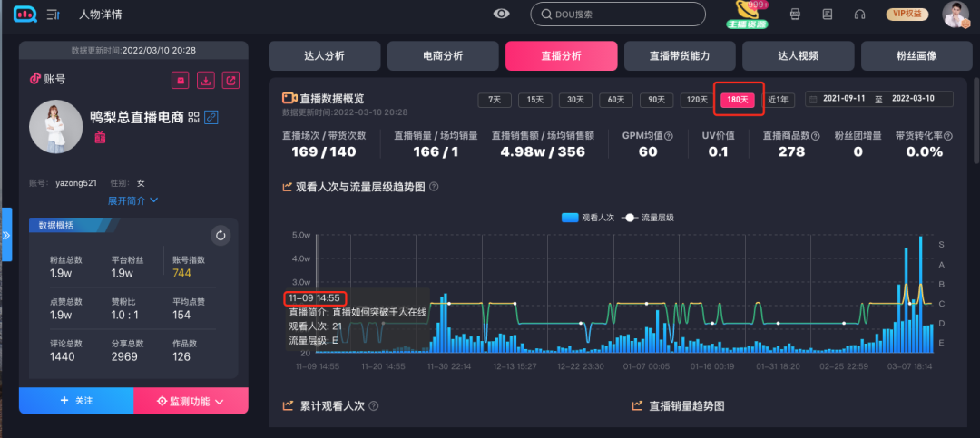Select the 180天 time range
This screenshot has width=980, height=438.
point(738,100)
